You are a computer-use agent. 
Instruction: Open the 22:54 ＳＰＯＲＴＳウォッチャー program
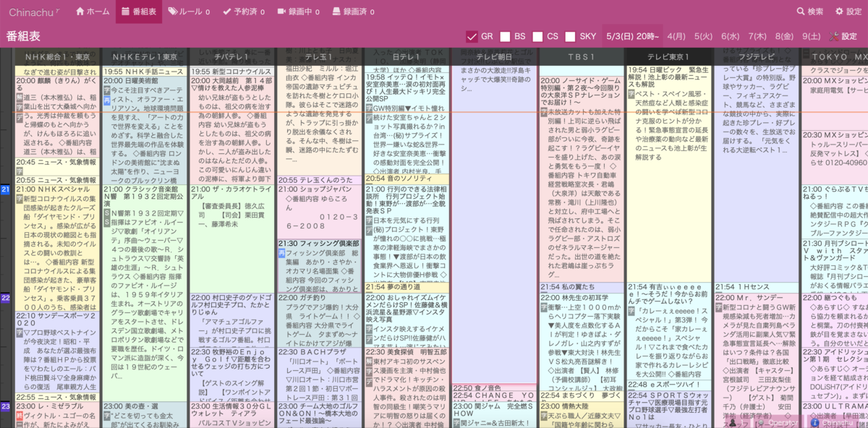coord(669,409)
